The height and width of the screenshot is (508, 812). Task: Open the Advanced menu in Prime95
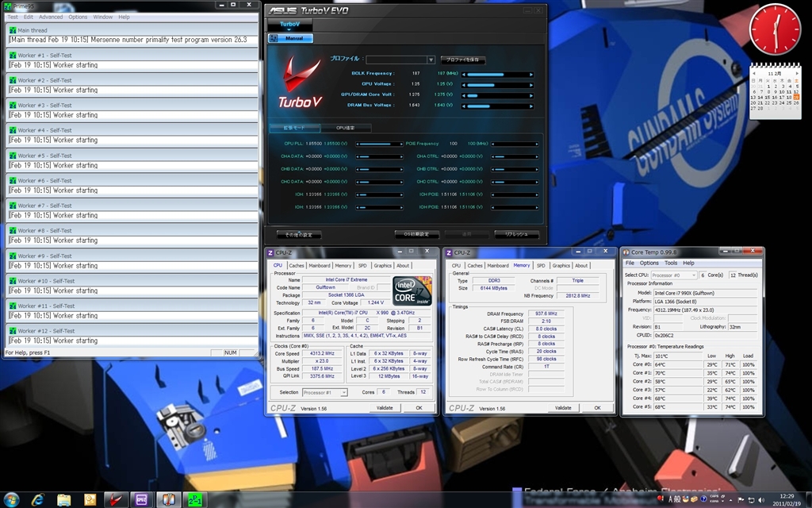[x=51, y=17]
